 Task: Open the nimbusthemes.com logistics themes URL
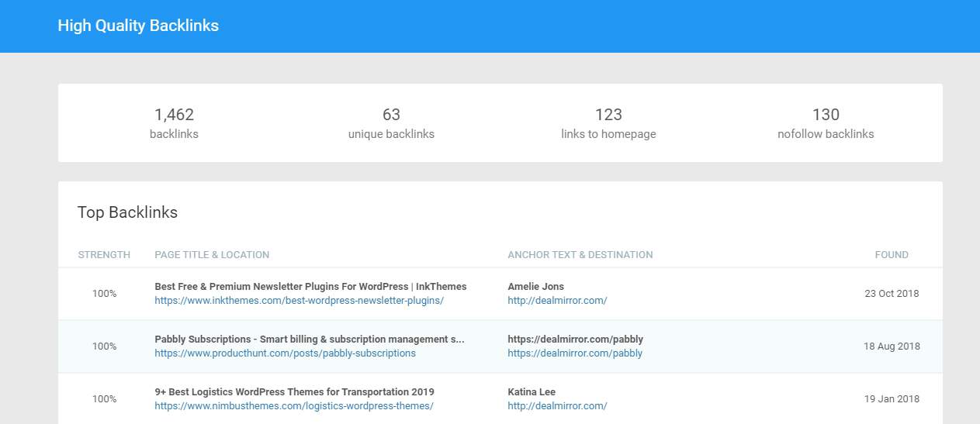tap(293, 406)
